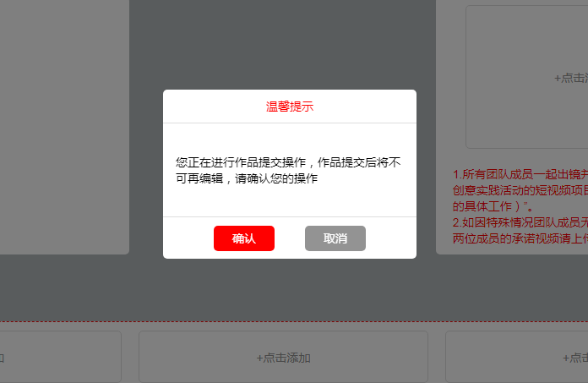
Task: Click red note 2.如因特殊情况团队成员
Action: [x=520, y=223]
